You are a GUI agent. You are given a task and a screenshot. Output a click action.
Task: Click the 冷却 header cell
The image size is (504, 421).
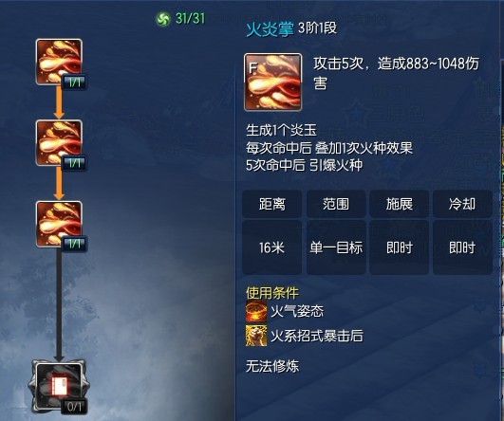pos(462,204)
